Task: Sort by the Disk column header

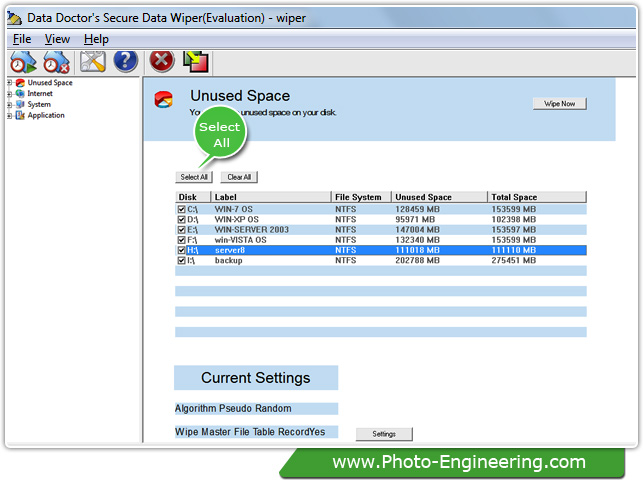Action: 193,197
